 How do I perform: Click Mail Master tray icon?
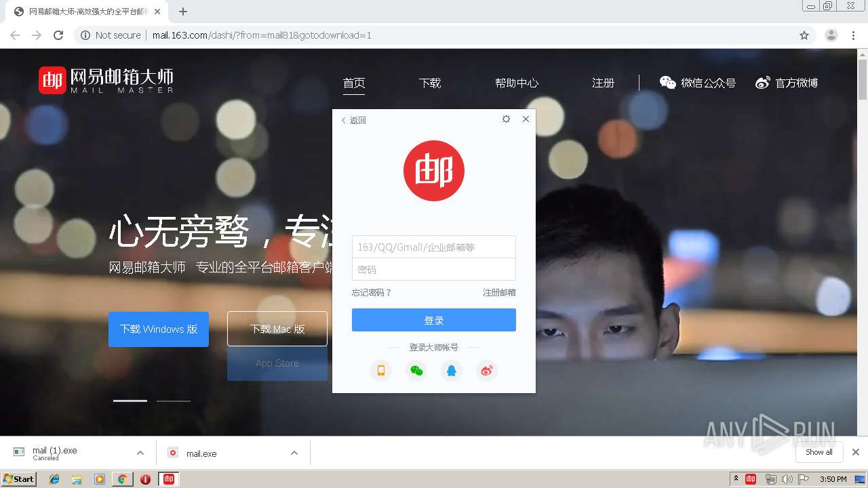pos(751,479)
